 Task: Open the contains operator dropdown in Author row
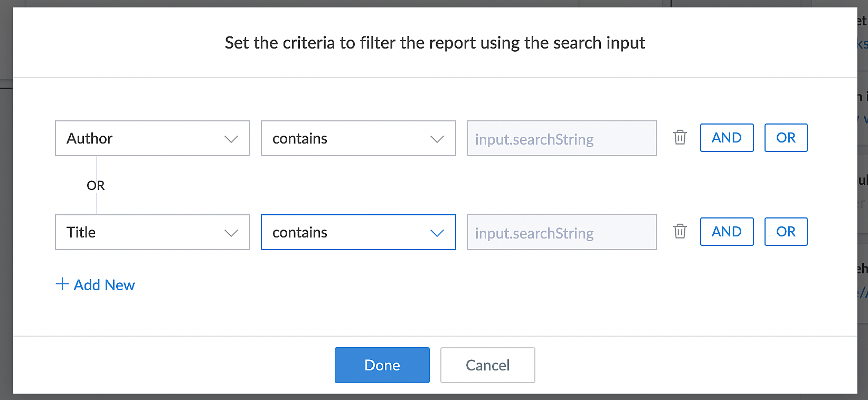(358, 138)
